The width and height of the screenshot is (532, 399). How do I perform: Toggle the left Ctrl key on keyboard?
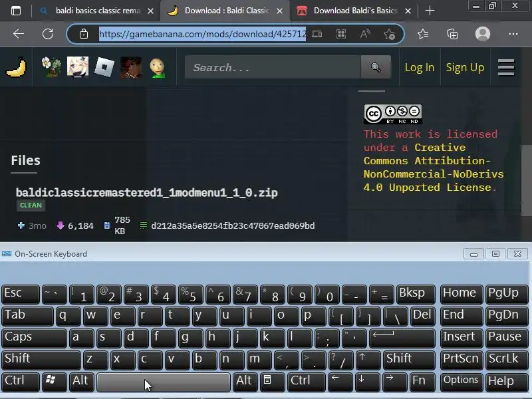pos(21,382)
